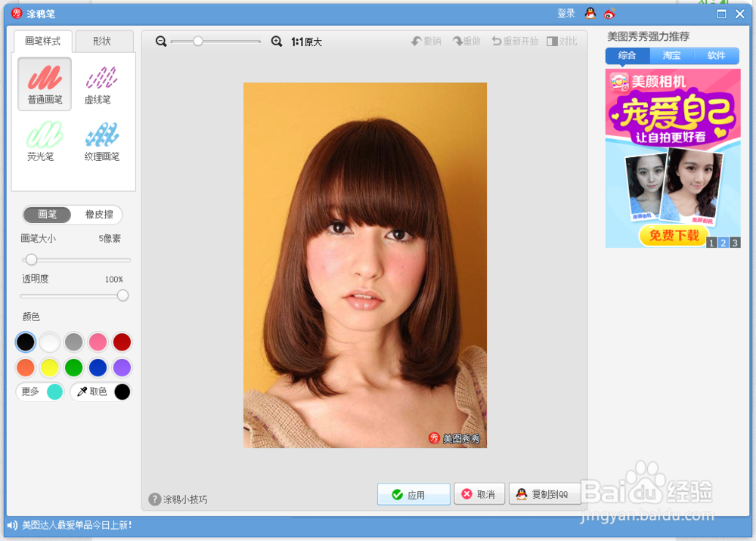
Task: Click the 撤销 undo button
Action: [x=426, y=42]
